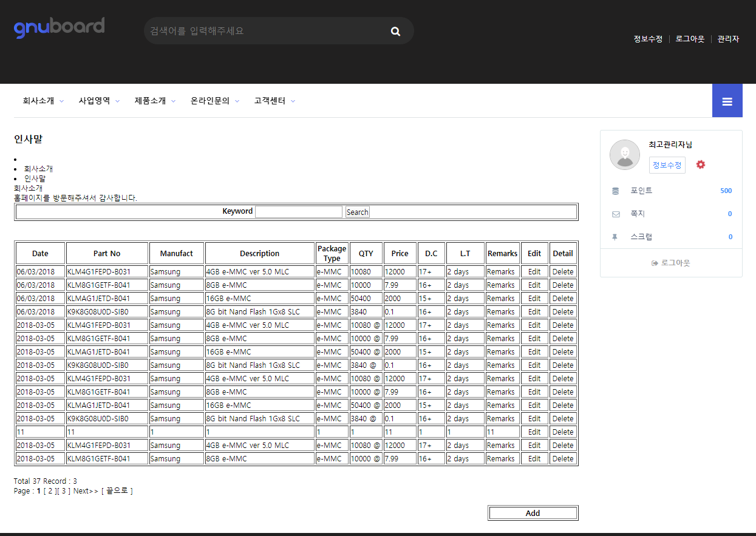Screen dimensions: 756x536
Task: Click the red gear settings icon
Action: tap(701, 165)
